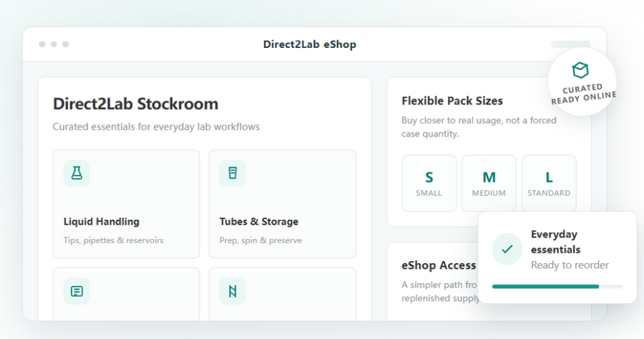
Task: Click the grey pill placeholder in title bar
Action: [x=570, y=44]
